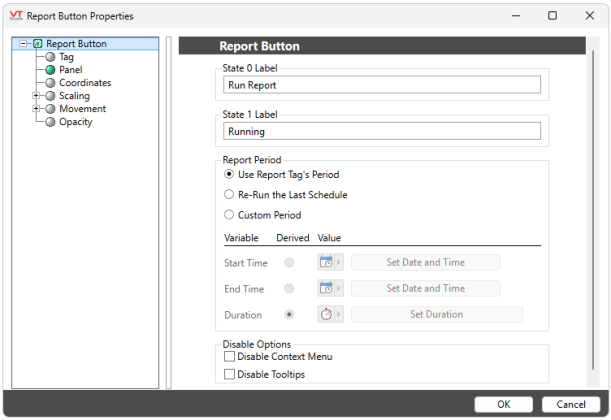This screenshot has height=420, width=611.
Task: Select the Panel tree item
Action: coord(71,70)
